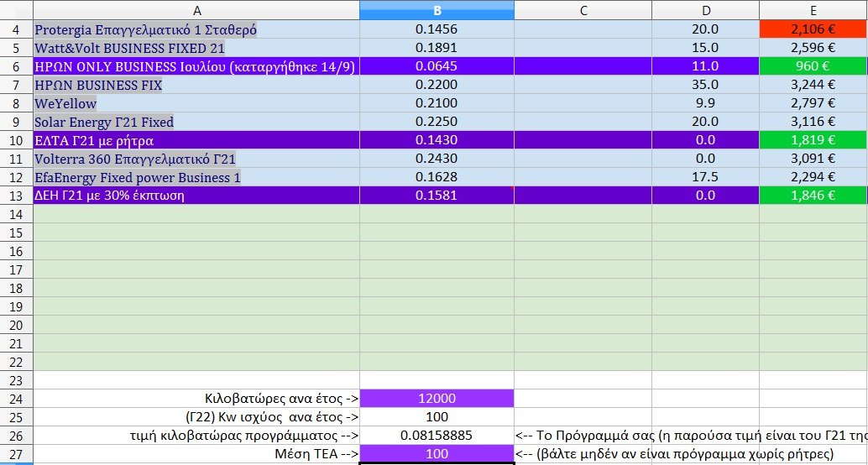868x465 pixels.
Task: Click price cell 0.1456
Action: 437,29
